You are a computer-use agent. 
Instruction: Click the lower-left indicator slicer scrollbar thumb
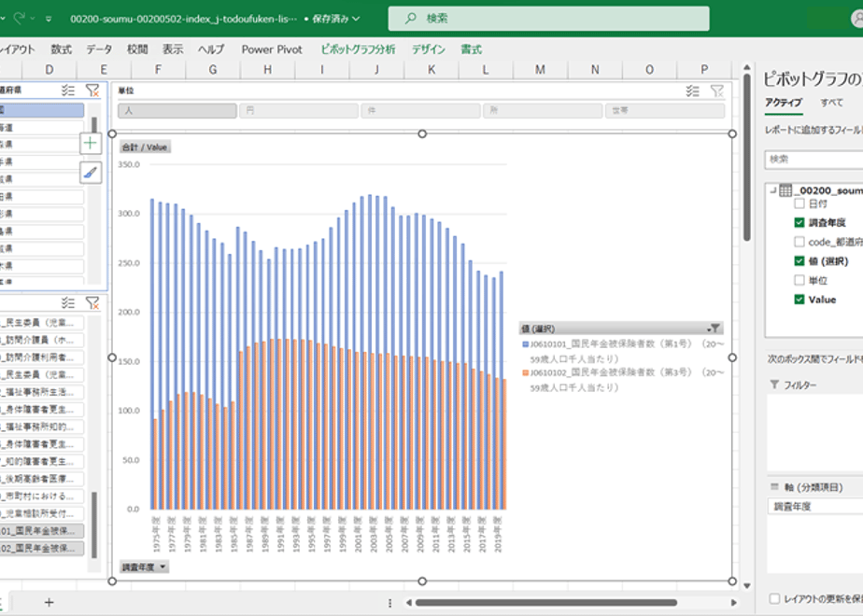click(94, 525)
